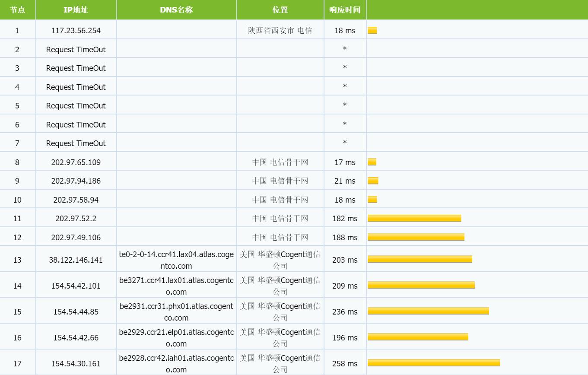Click the 21 ms response time
The height and width of the screenshot is (375, 588).
pyautogui.click(x=345, y=181)
